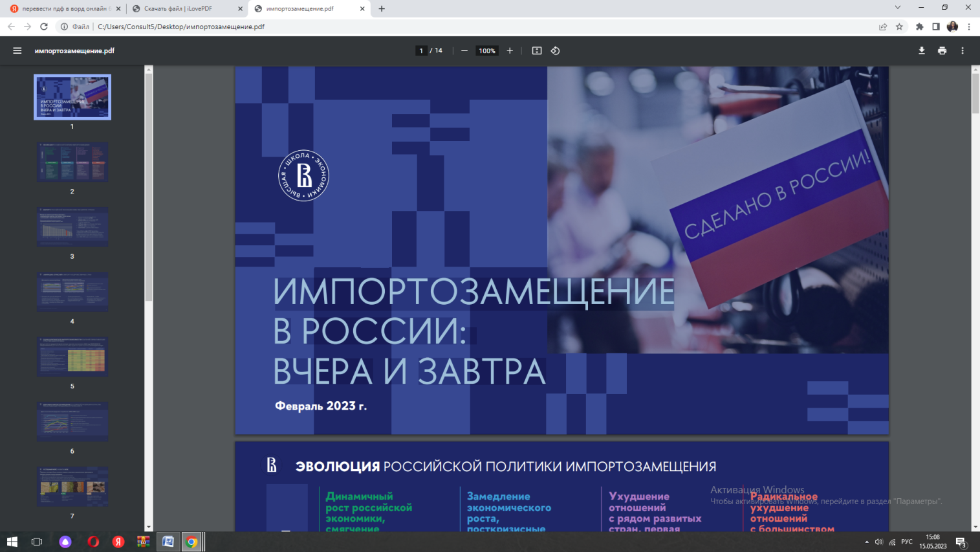This screenshot has width=980, height=552.
Task: Bookmark this page with star icon
Action: pyautogui.click(x=899, y=27)
